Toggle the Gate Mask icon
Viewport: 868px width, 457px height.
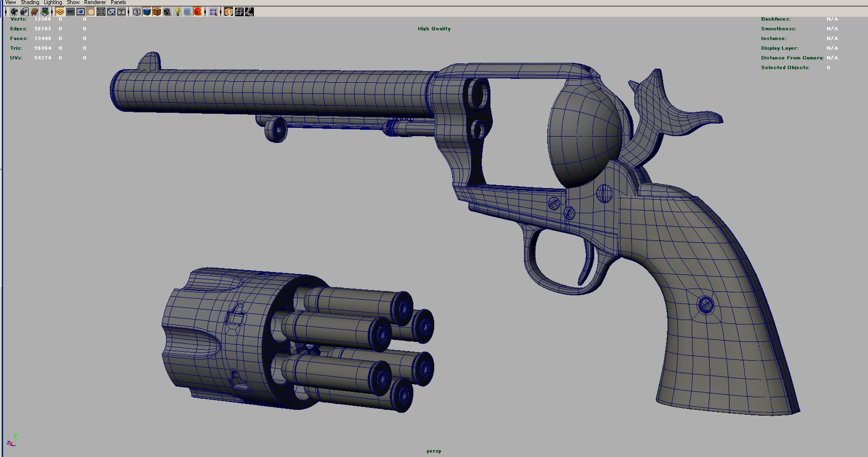coord(91,12)
